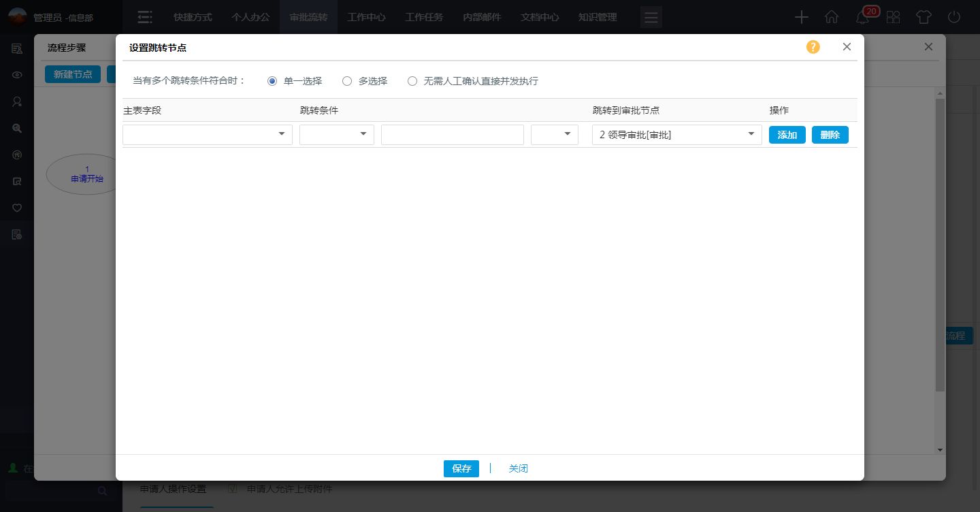Screen dimensions: 980x512
Task: Click the plus icon in top bar
Action: pos(802,17)
